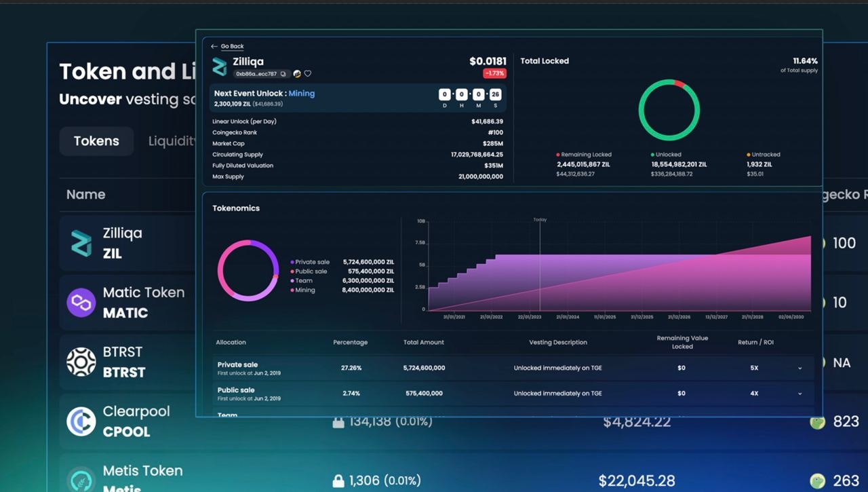Click the Today marker on the vesting chart

coord(540,220)
